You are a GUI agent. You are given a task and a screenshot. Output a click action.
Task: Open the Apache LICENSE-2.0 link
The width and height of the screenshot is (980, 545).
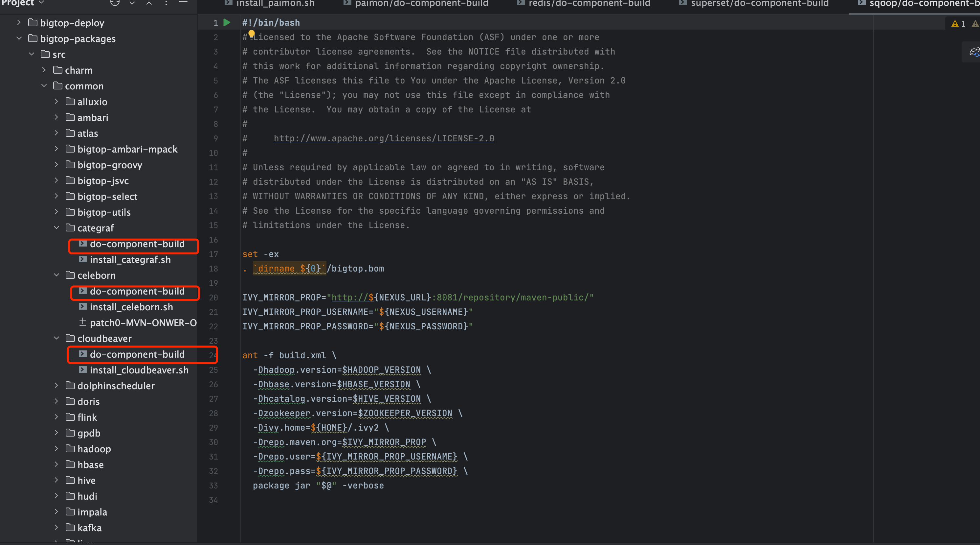(x=384, y=138)
